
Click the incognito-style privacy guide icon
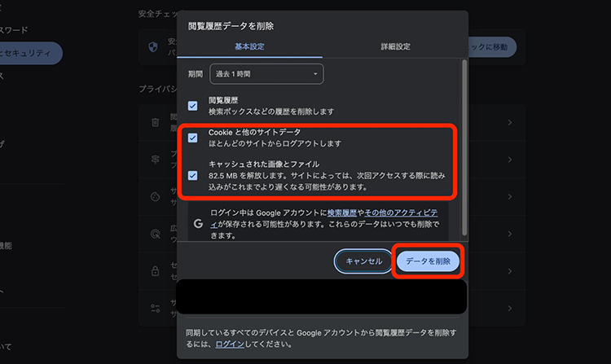[x=155, y=160]
